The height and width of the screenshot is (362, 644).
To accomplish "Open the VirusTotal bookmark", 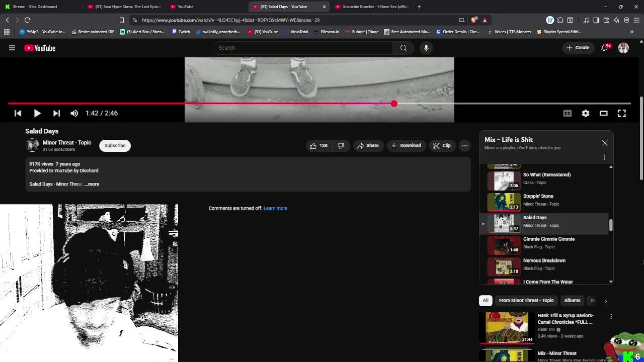I will coord(295,32).
